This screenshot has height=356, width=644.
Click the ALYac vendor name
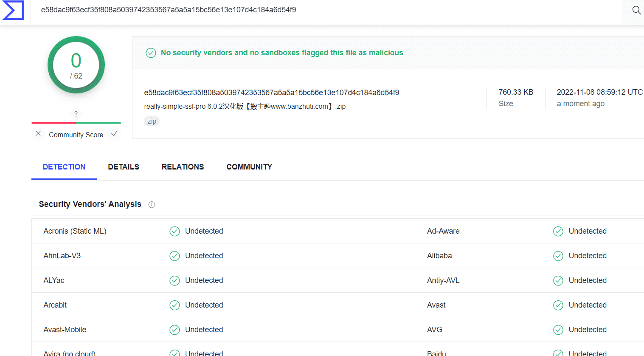pos(54,280)
